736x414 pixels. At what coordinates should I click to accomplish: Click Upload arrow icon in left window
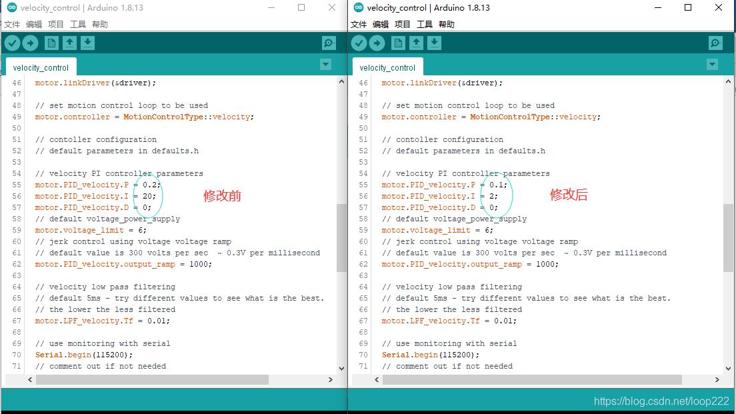(30, 43)
